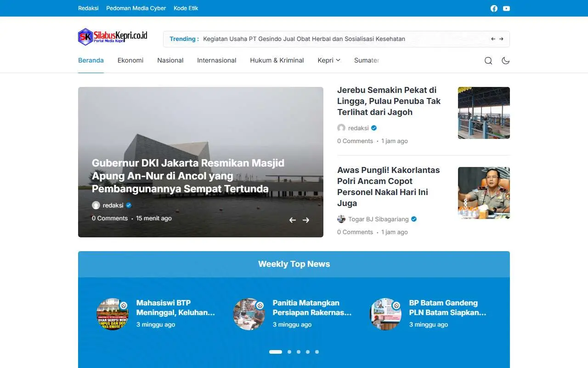Open Mahasiswi BTP Meninggal weekly news
The width and height of the screenshot is (588, 368).
(x=176, y=308)
